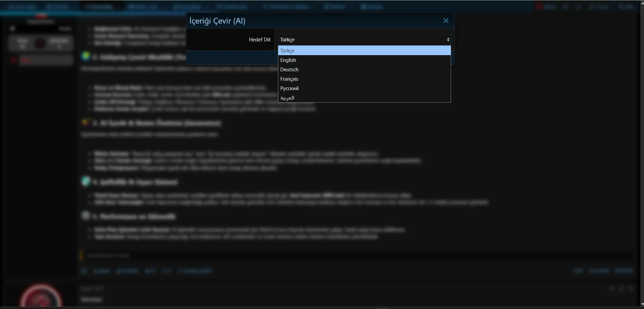Click the first icon in post footer actions

84,271
